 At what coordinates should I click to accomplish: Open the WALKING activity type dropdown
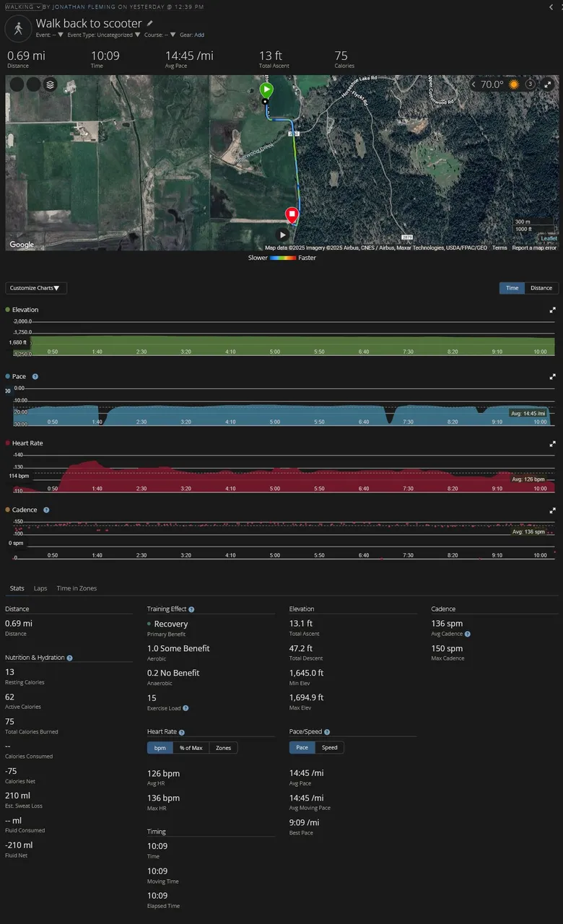tap(23, 6)
